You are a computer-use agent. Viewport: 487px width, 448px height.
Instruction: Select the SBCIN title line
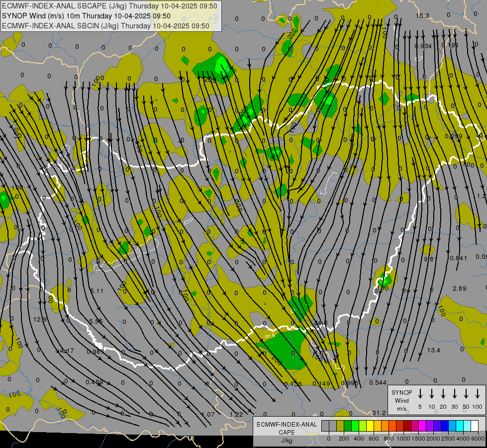coord(105,26)
